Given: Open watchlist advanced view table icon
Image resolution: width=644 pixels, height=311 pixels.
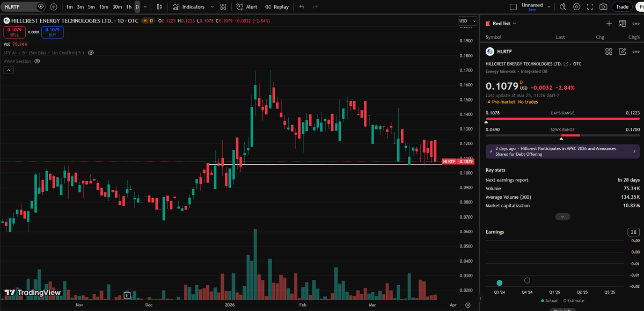Looking at the screenshot, I should 623,23.
